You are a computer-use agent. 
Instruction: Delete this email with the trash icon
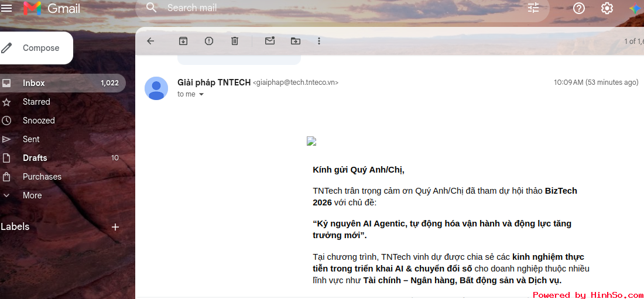235,41
